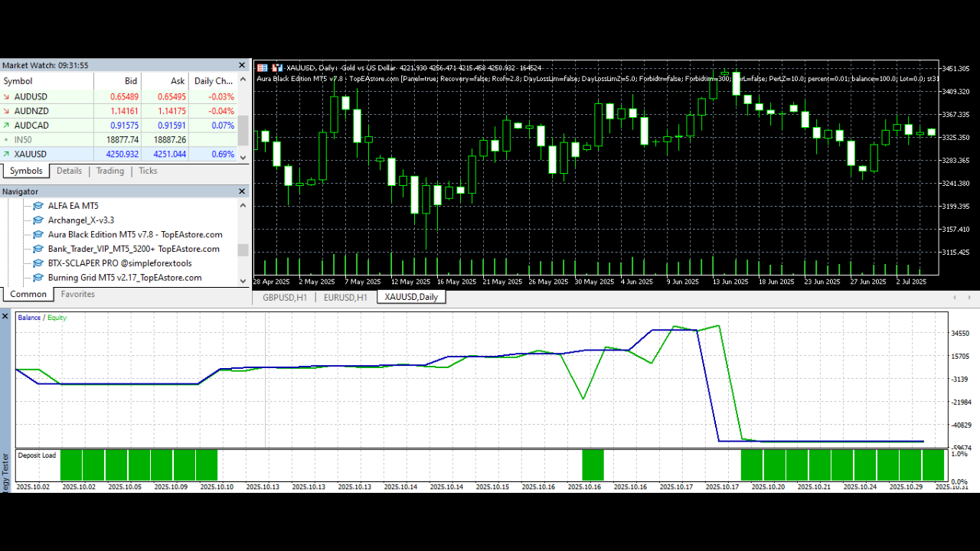Switch to the EURUSD,H1 chart tab

pyautogui.click(x=345, y=298)
